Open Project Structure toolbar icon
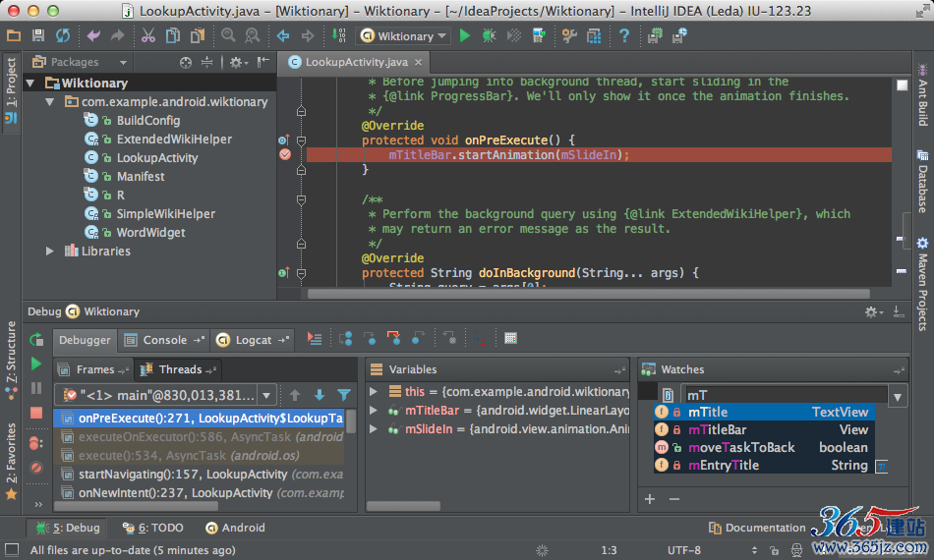Screen dimensions: 934x560 coord(593,35)
